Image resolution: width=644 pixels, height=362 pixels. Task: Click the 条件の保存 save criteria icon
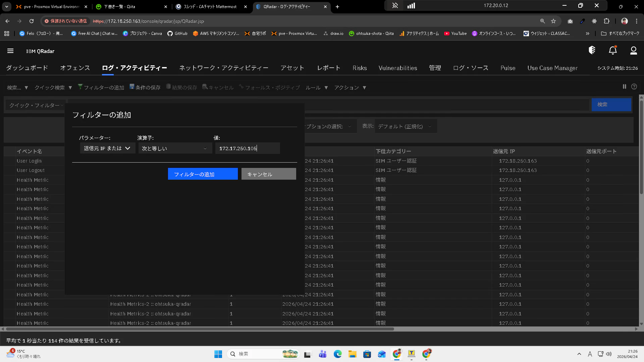(132, 87)
